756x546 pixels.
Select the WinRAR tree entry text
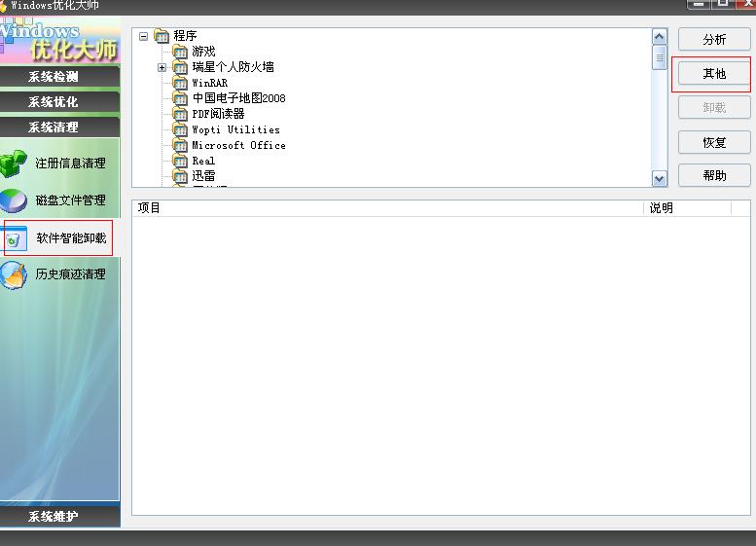coord(210,83)
